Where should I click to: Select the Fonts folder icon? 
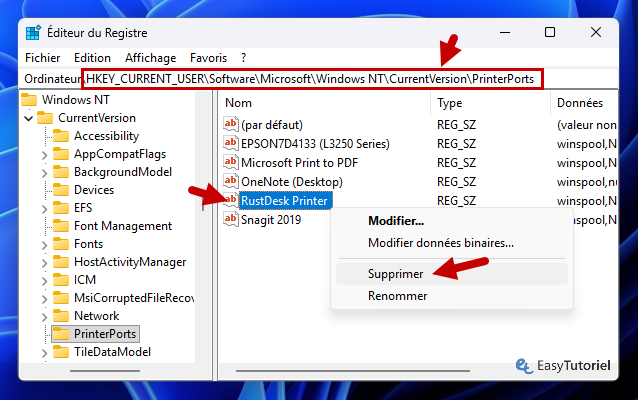coord(61,244)
